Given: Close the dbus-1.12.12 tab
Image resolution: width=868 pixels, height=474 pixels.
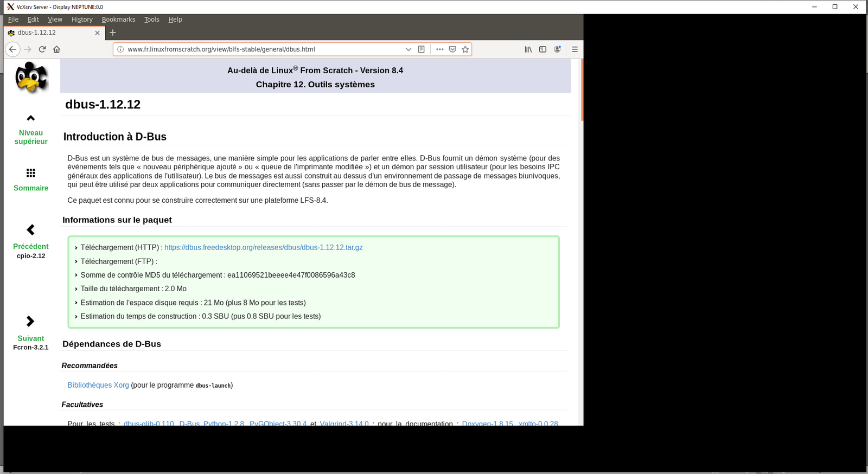Looking at the screenshot, I should pyautogui.click(x=98, y=33).
